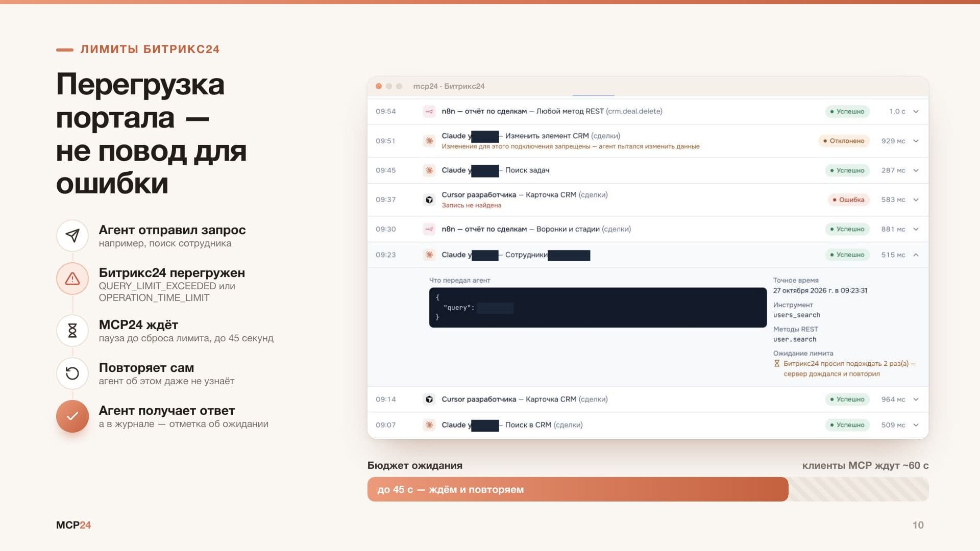This screenshot has height=551, width=980.
Task: Click the striped remainder of the wait budget bar
Action: [x=859, y=489]
